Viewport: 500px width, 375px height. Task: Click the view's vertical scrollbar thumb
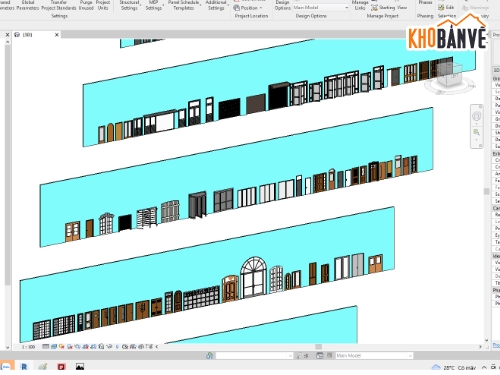[487, 191]
